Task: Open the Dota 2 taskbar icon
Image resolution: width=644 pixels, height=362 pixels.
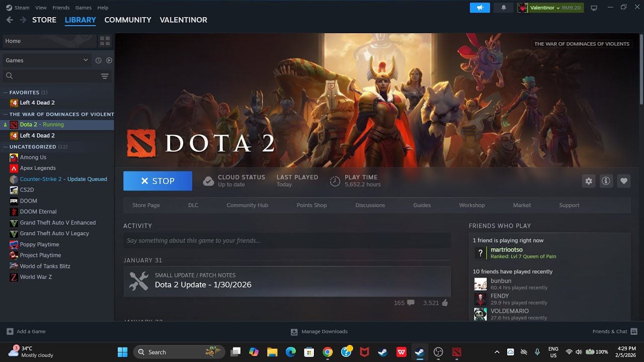Action: point(456,352)
